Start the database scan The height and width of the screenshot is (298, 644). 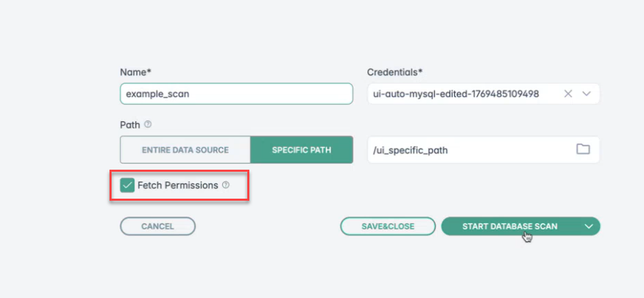click(x=509, y=226)
